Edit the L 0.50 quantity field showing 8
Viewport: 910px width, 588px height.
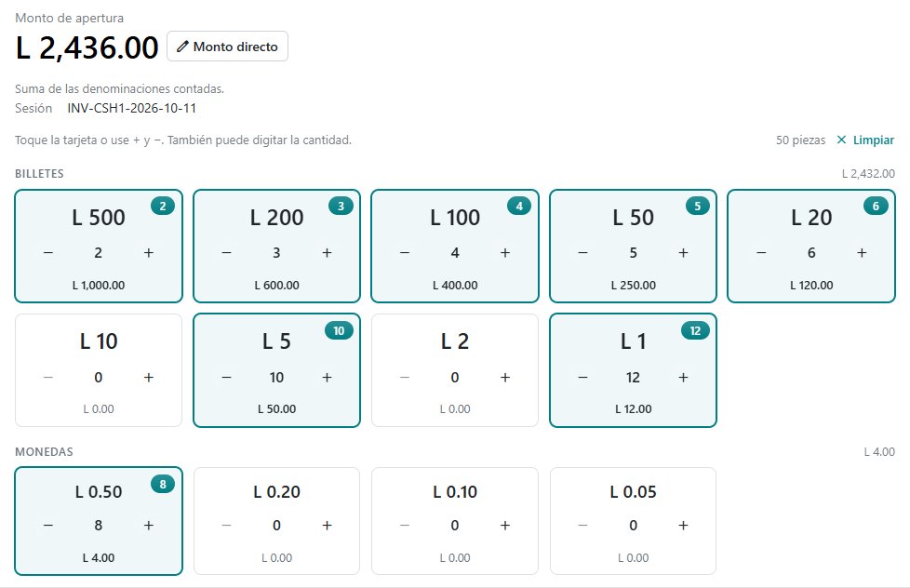tap(98, 526)
